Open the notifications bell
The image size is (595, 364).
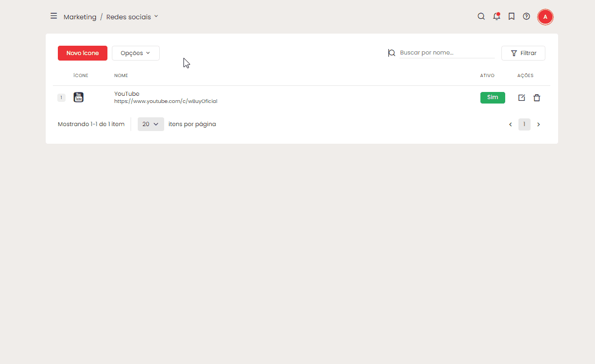(496, 17)
